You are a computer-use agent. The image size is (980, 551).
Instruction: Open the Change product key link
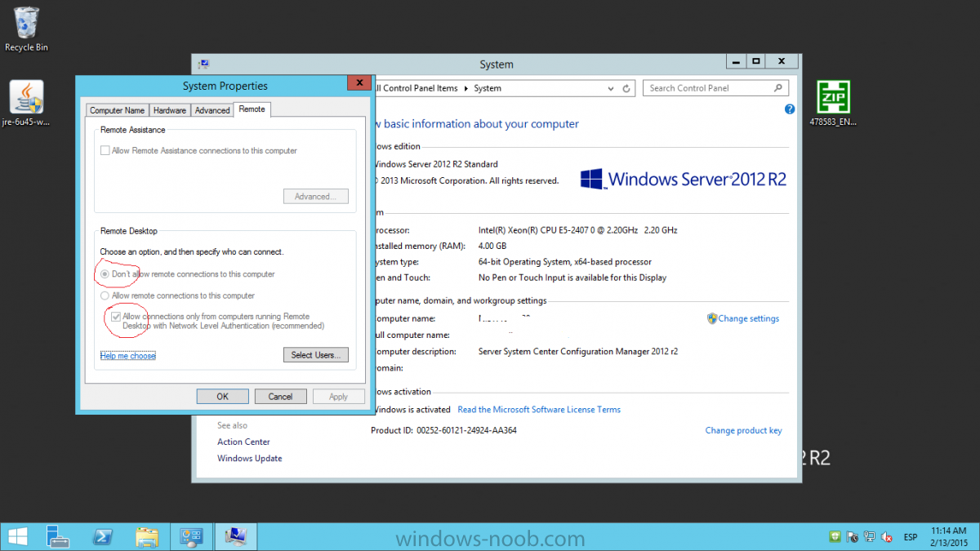(743, 430)
